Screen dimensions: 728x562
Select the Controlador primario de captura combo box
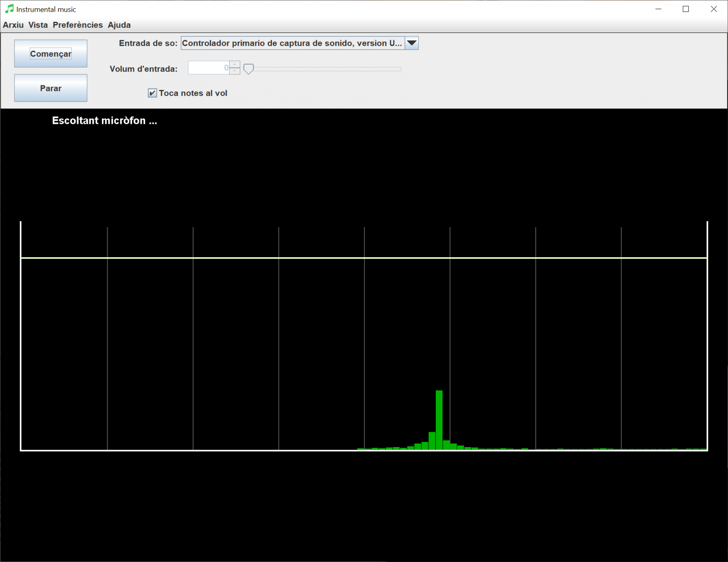[x=299, y=43]
